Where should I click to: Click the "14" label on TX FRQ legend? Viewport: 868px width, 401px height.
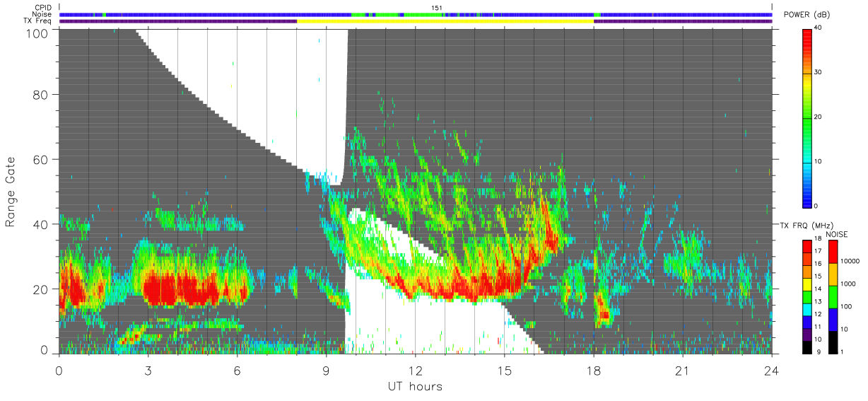tap(819, 289)
